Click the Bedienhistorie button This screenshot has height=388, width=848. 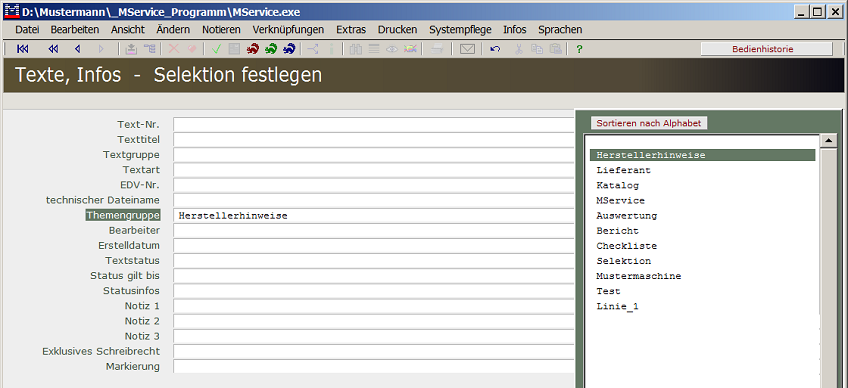click(x=766, y=49)
